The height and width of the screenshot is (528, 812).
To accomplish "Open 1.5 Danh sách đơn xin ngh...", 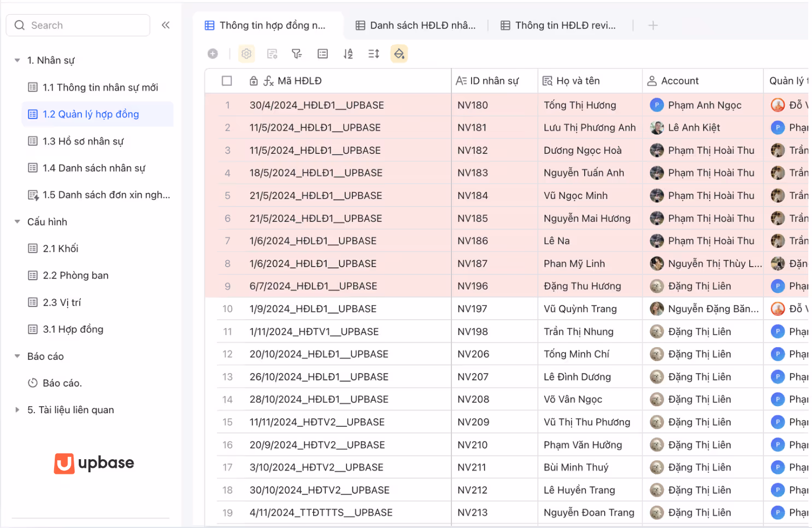I will pos(97,195).
